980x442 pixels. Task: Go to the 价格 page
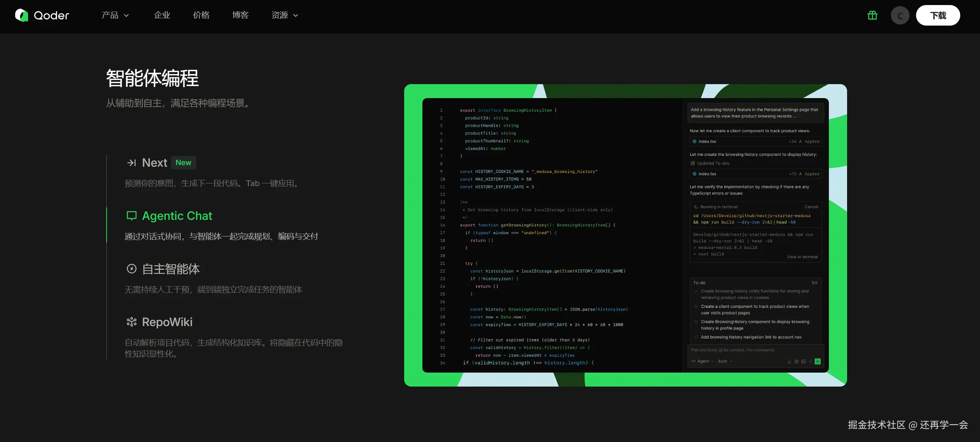(201, 16)
